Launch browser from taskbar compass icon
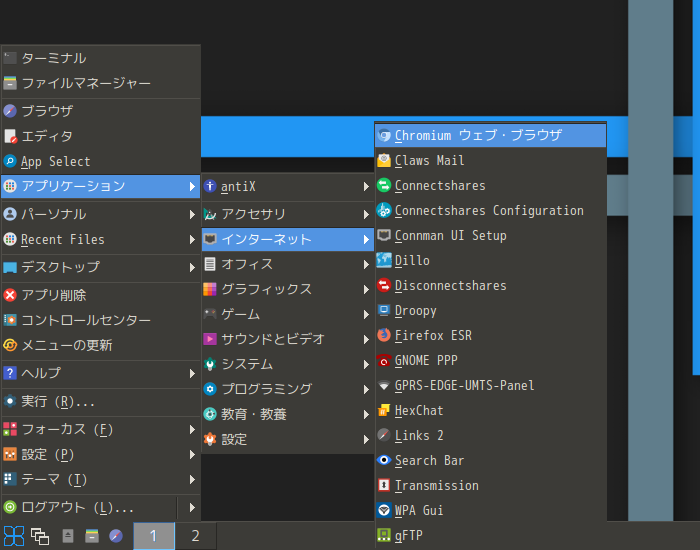 pyautogui.click(x=116, y=536)
